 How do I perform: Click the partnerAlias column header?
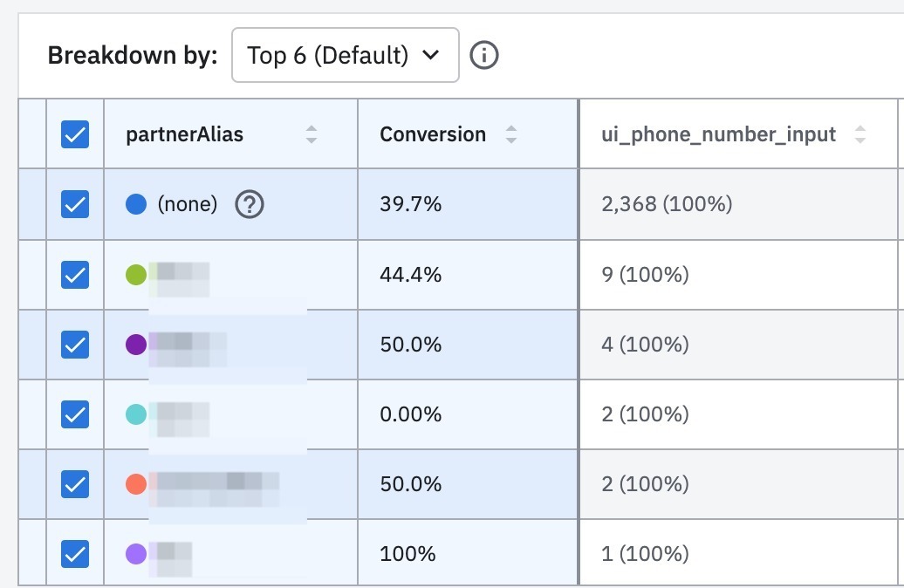point(185,134)
